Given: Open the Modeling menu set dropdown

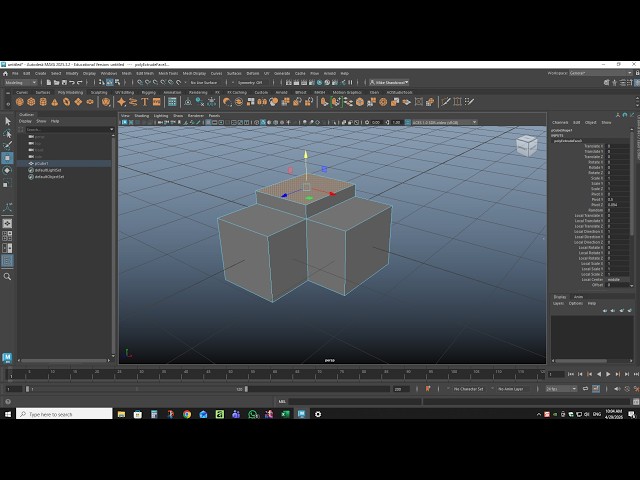Looking at the screenshot, I should (x=20, y=82).
